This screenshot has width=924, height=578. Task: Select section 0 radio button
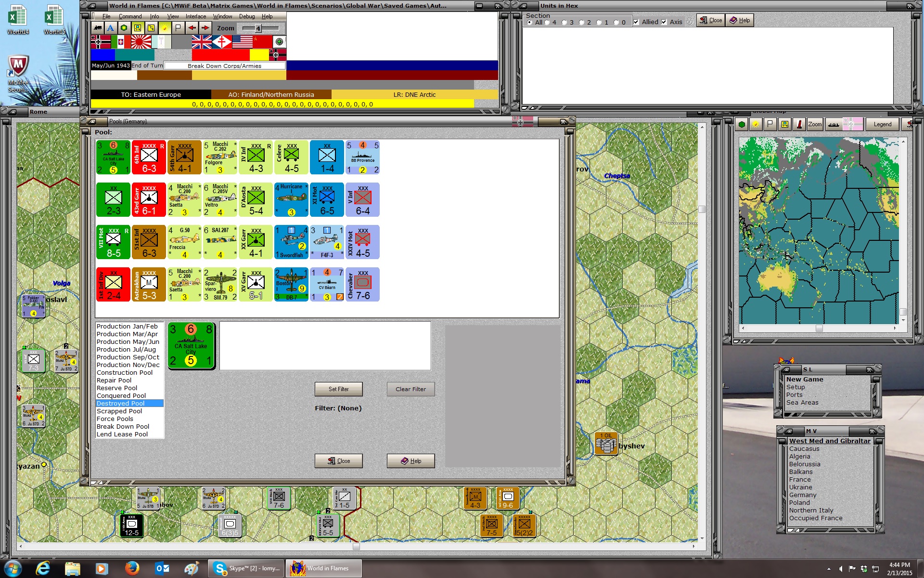[616, 22]
